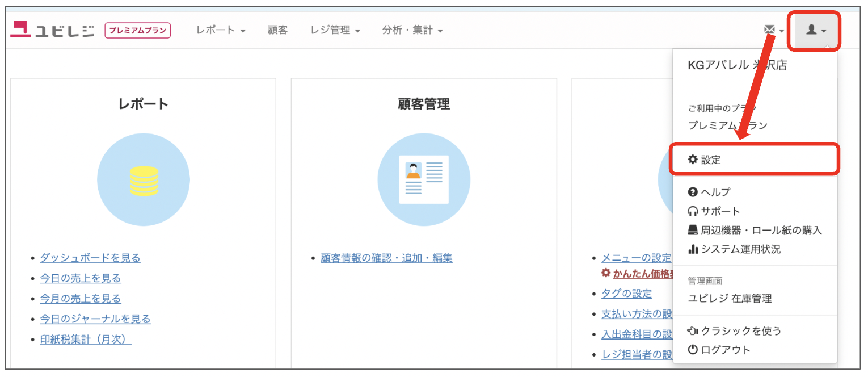
Task: Follow the タグの設定 link
Action: [626, 294]
